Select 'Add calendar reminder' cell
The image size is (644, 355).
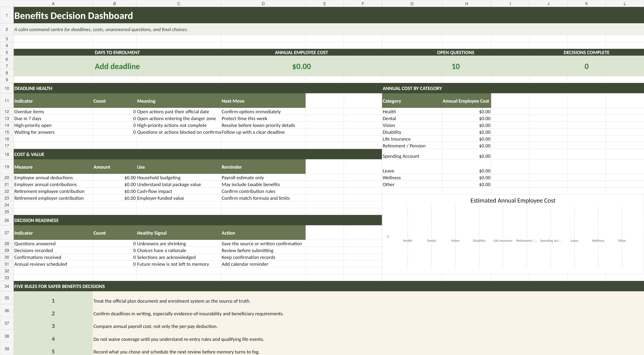pyautogui.click(x=263, y=264)
